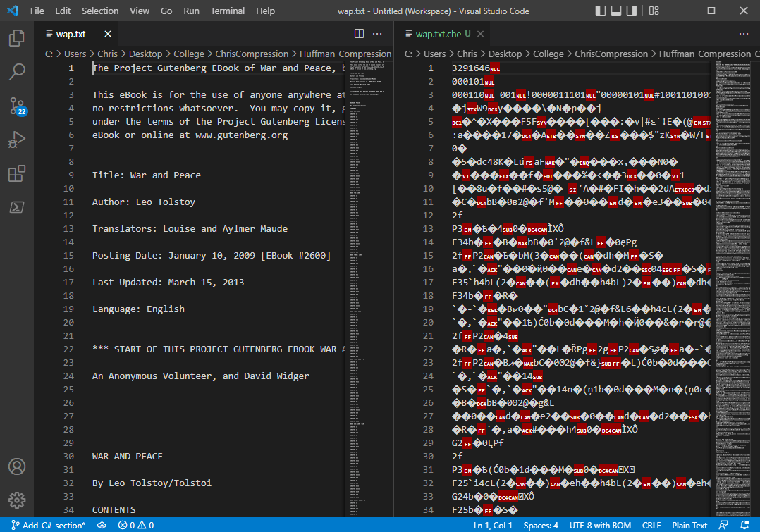This screenshot has height=532, width=760.
Task: Toggle the bottom panel layout button
Action: pos(616,11)
